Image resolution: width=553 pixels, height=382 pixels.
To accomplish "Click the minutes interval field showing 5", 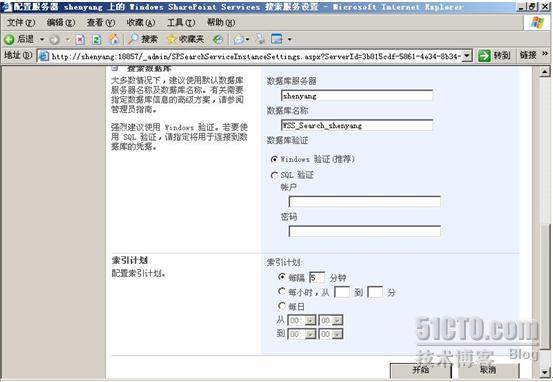I will coord(317,278).
